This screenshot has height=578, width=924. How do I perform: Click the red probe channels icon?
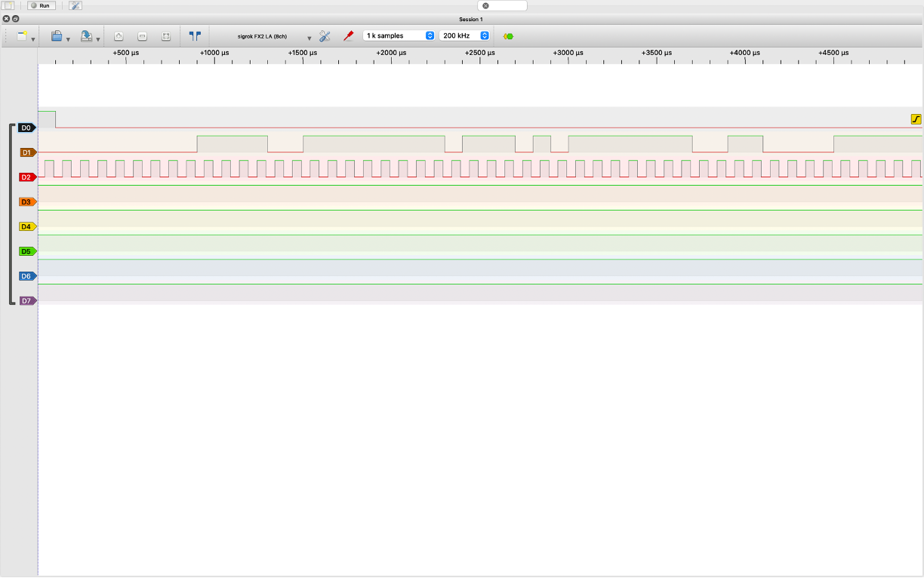[348, 35]
